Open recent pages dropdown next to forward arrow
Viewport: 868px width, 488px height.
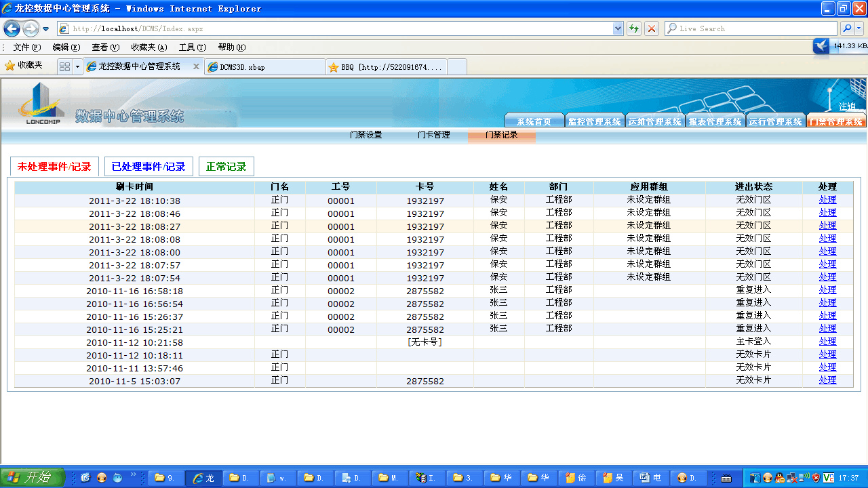pyautogui.click(x=45, y=29)
